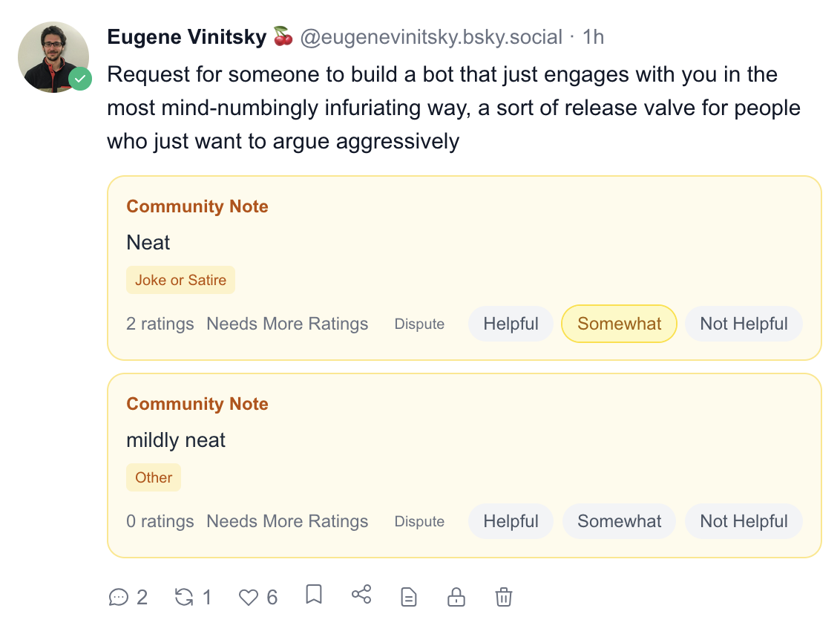Click the share icon
Viewport: 840px width, 640px height.
coord(361,595)
